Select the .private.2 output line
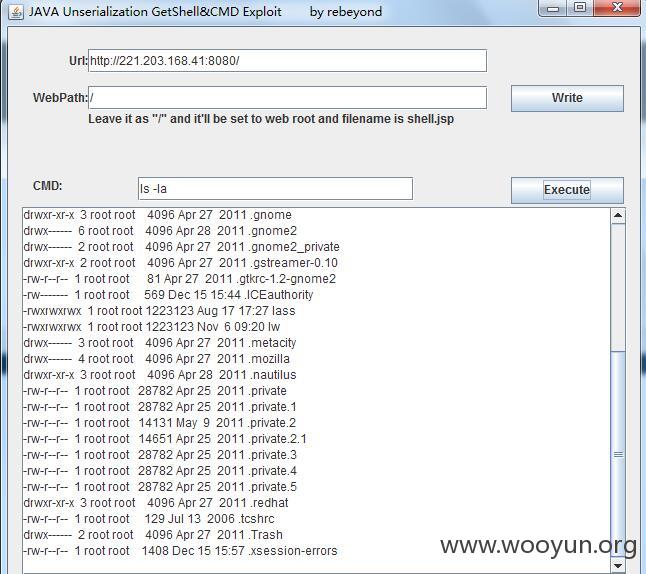 click(159, 423)
